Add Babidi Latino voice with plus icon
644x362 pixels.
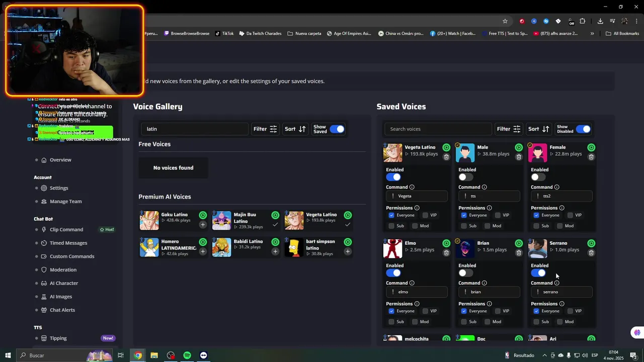pyautogui.click(x=275, y=251)
